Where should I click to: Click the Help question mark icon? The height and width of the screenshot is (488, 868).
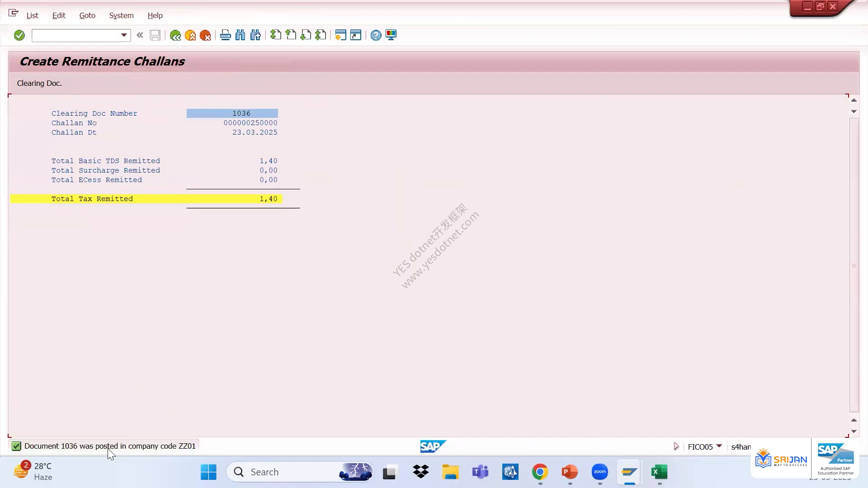tap(376, 35)
